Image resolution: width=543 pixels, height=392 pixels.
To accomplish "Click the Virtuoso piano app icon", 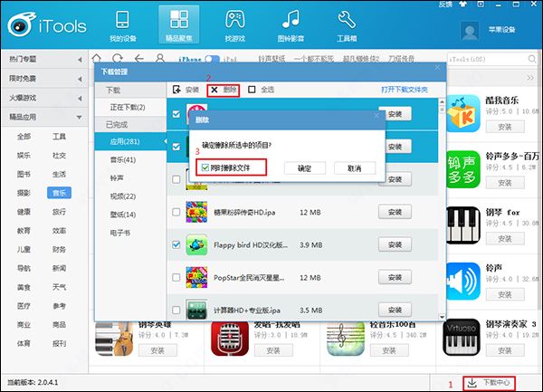I will coord(462,338).
